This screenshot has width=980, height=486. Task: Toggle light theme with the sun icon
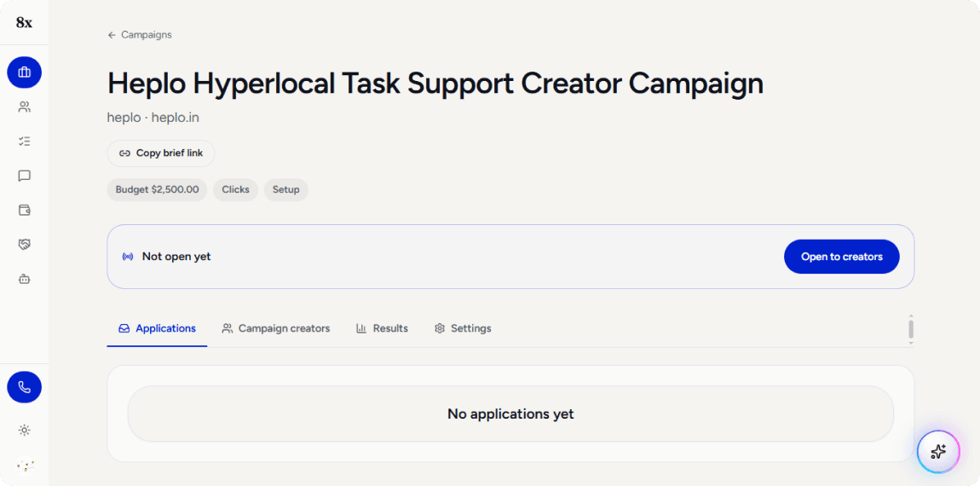[25, 431]
